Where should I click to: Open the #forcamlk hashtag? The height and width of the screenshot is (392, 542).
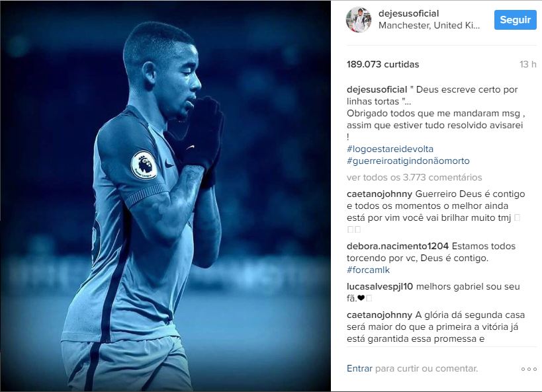click(x=368, y=270)
